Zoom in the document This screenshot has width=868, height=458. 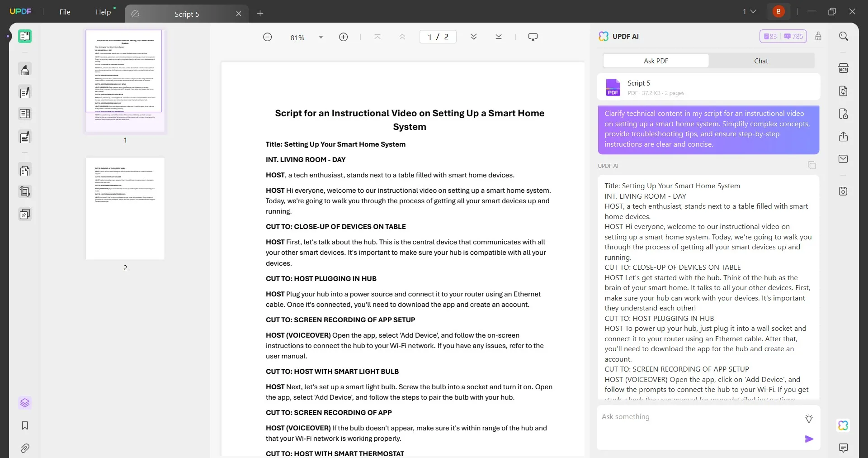point(344,37)
